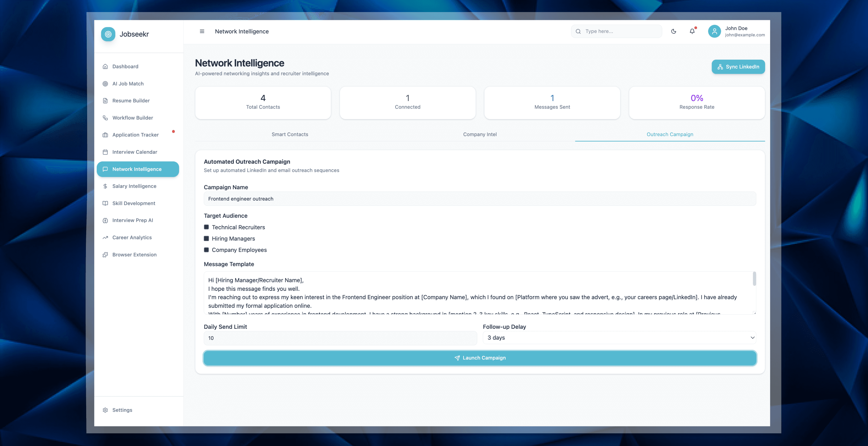Click Browser Extension puzzle icon
This screenshot has width=868, height=446.
click(105, 255)
